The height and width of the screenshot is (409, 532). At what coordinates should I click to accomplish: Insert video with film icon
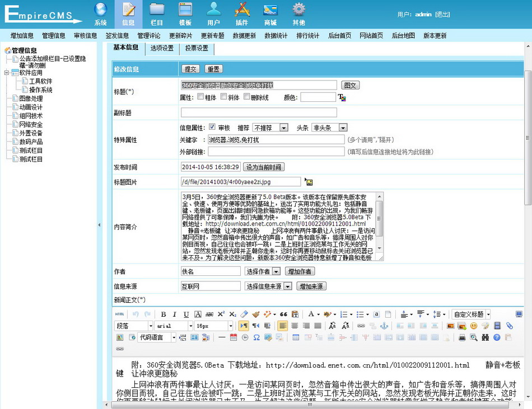click(497, 326)
